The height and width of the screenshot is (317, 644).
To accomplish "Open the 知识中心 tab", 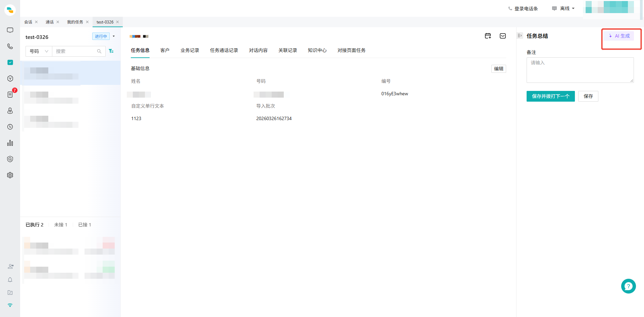I will point(317,50).
